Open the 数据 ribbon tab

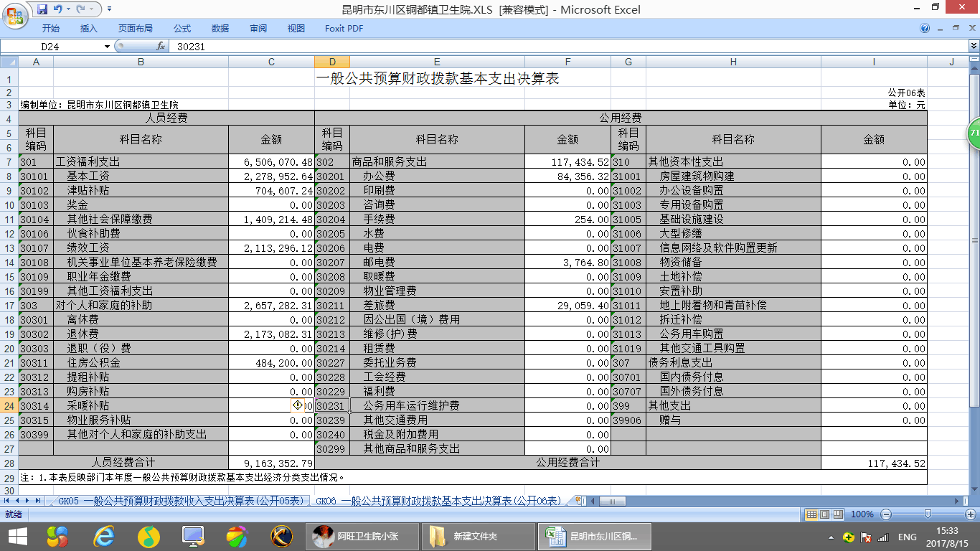tap(220, 29)
